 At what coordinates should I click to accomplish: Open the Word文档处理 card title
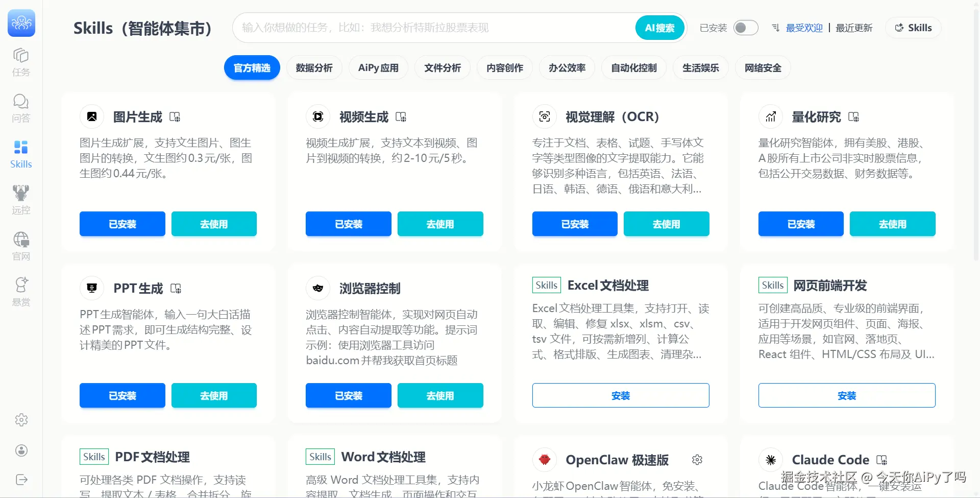(383, 457)
